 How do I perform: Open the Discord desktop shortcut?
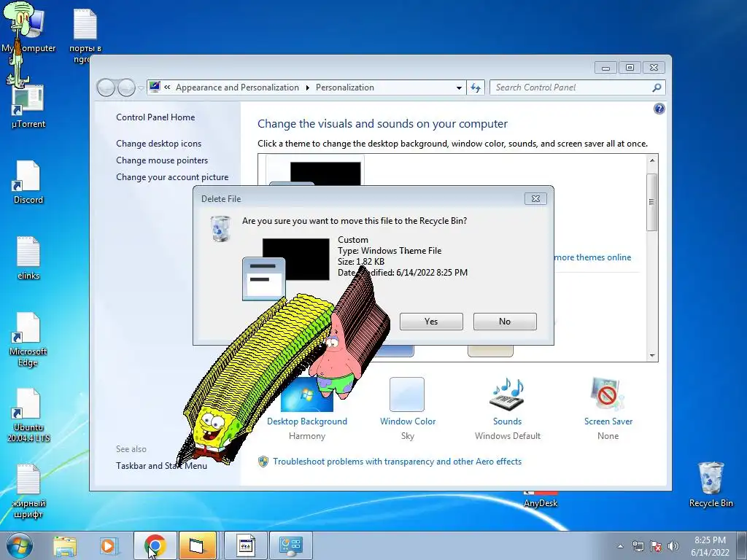pyautogui.click(x=28, y=182)
